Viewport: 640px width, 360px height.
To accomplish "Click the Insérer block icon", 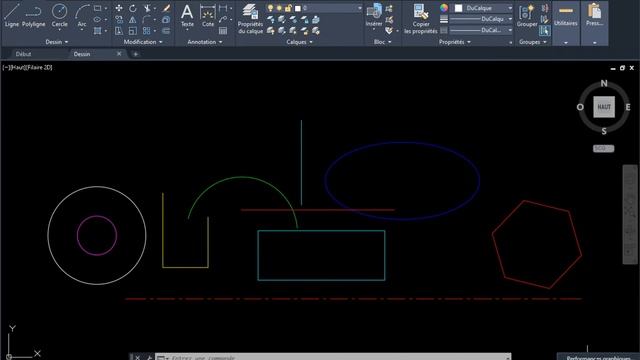I will [374, 16].
